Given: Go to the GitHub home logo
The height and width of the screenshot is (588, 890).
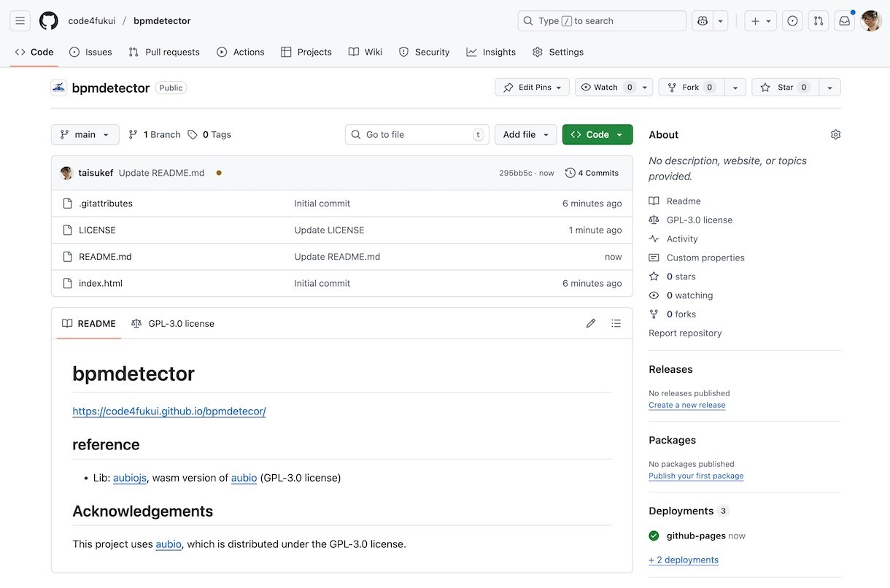Looking at the screenshot, I should point(49,21).
